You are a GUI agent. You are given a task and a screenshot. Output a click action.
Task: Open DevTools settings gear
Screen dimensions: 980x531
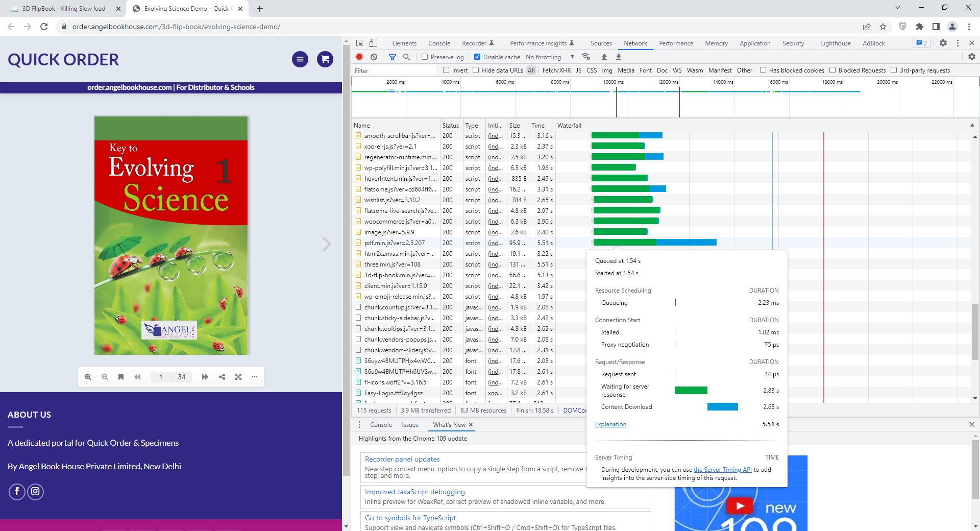(943, 43)
